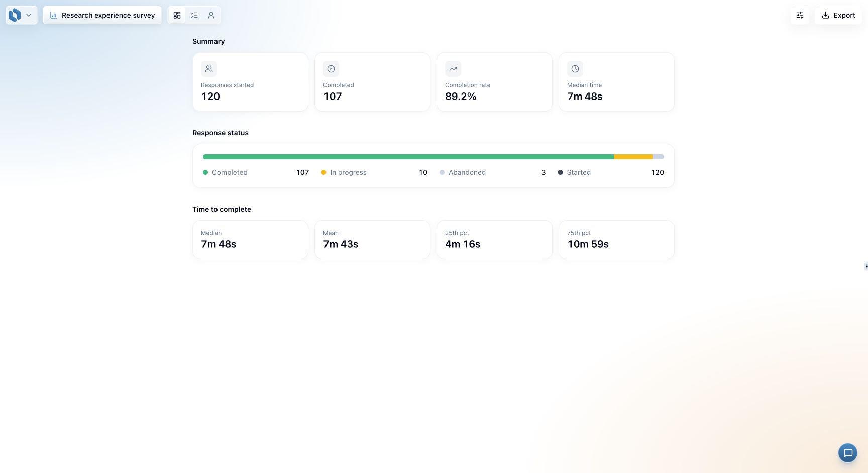Click the Response status heading
The height and width of the screenshot is (473, 868).
point(221,133)
